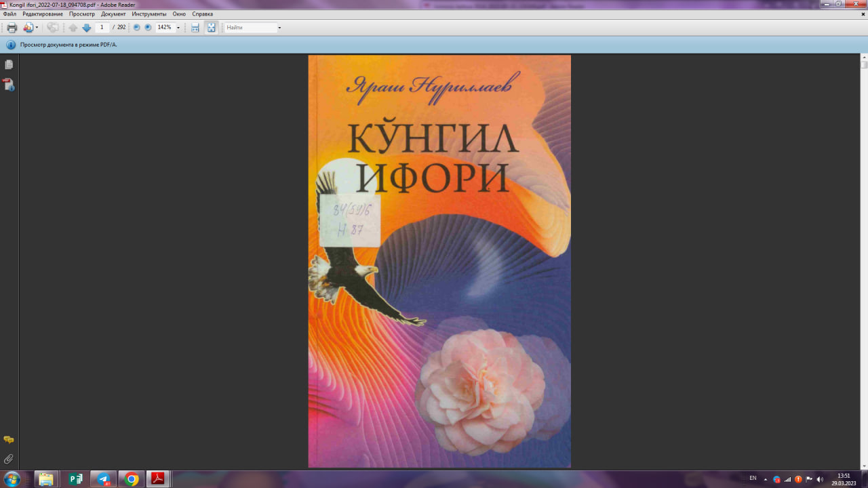Go to the next page with the down arrow
Screen dimensions: 868x488
[86, 28]
